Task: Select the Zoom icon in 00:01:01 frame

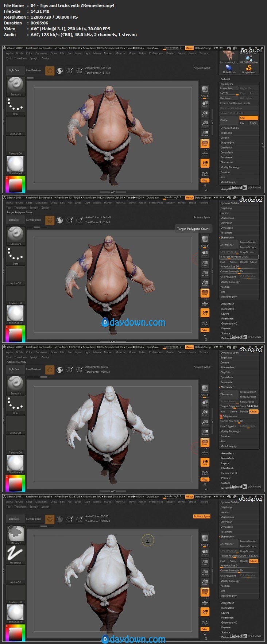Action: tap(205, 113)
